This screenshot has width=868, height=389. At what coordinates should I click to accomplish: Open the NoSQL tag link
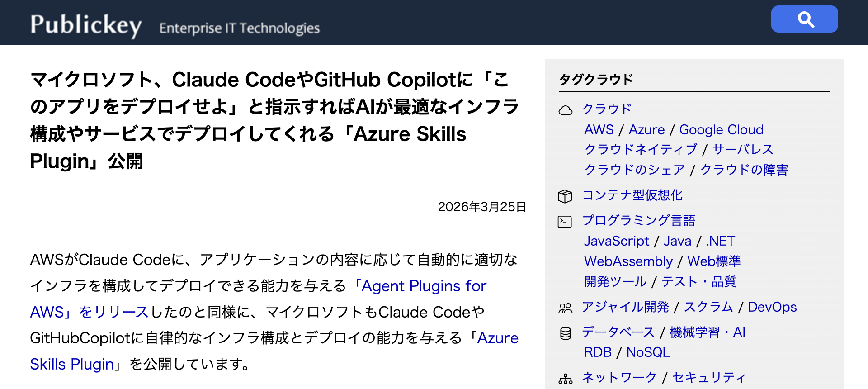tap(648, 352)
